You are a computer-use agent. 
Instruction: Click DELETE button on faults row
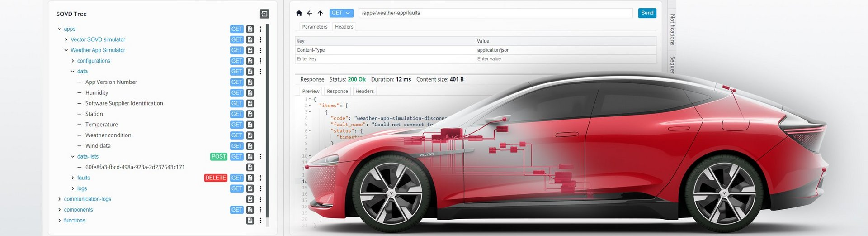coord(216,178)
